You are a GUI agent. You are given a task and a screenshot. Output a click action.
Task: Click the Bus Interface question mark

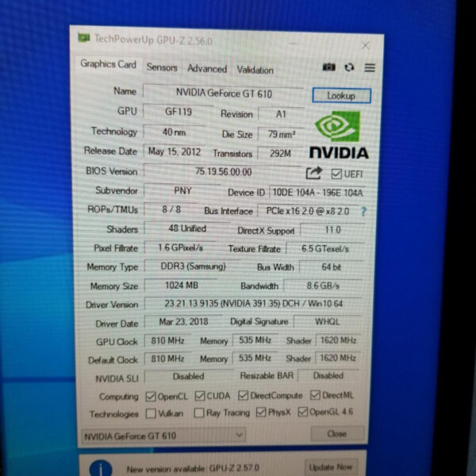[x=363, y=212]
